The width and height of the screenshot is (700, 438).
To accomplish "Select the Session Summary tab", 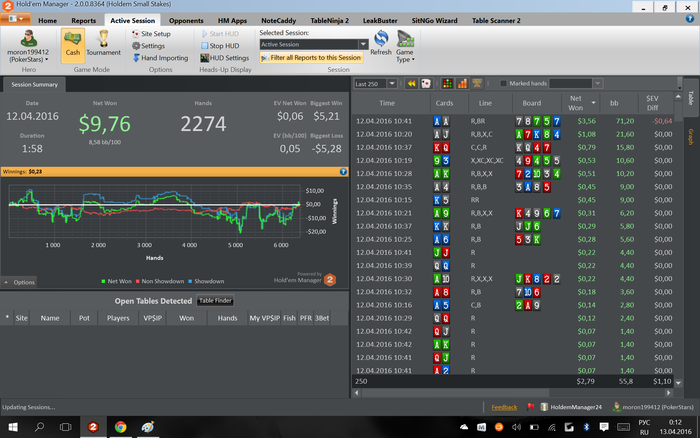I will pyautogui.click(x=34, y=84).
